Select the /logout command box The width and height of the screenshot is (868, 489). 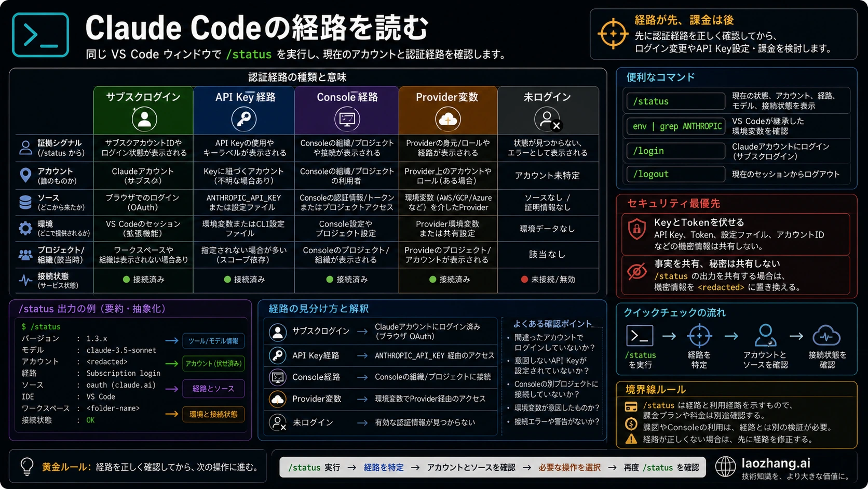pyautogui.click(x=675, y=174)
